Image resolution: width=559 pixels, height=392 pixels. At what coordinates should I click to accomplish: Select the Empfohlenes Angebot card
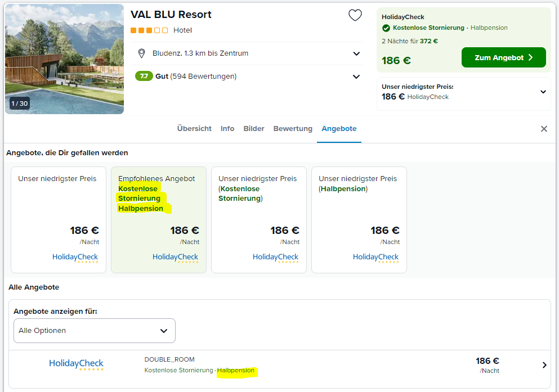[159, 220]
